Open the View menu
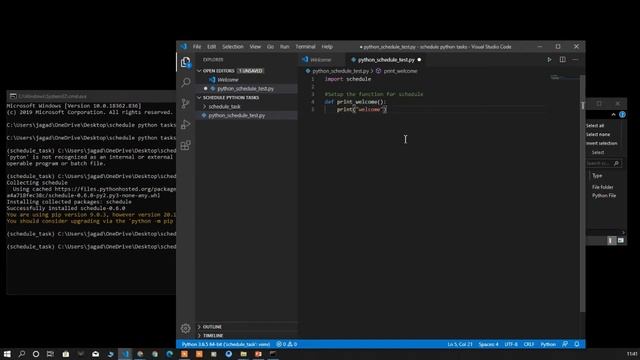Viewport: 640px width, 360px height. (255, 47)
